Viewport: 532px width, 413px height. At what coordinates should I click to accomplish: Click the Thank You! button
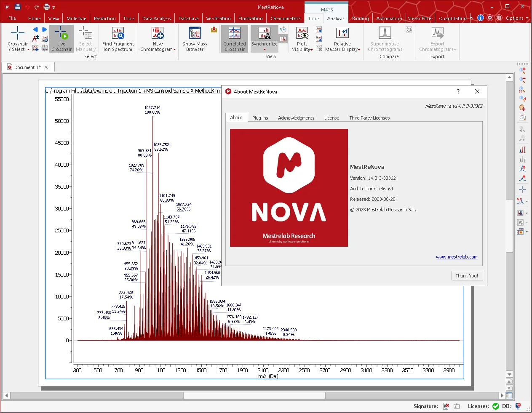(467, 276)
